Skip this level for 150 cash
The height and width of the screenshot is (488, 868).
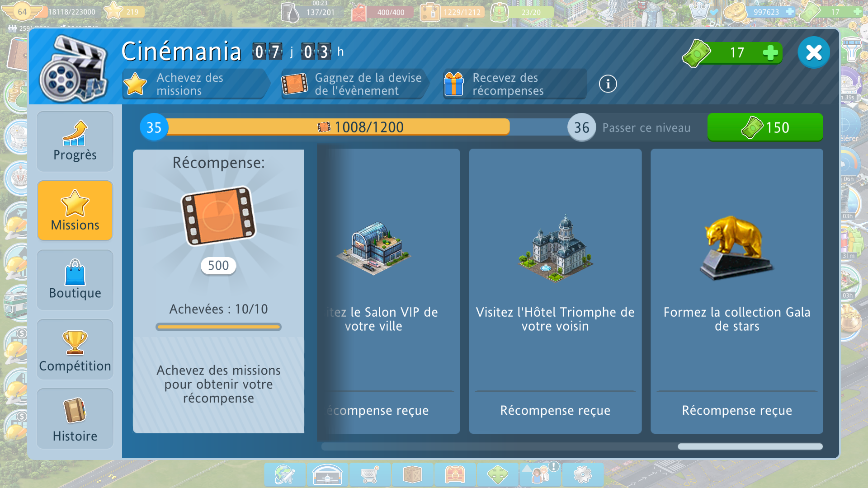(765, 127)
